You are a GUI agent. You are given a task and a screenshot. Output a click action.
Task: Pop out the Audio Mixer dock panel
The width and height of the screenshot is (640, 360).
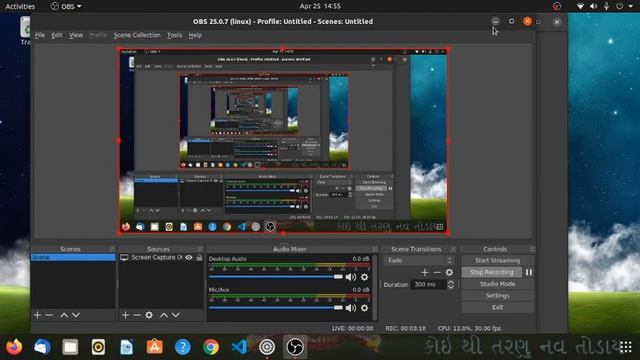(x=375, y=249)
